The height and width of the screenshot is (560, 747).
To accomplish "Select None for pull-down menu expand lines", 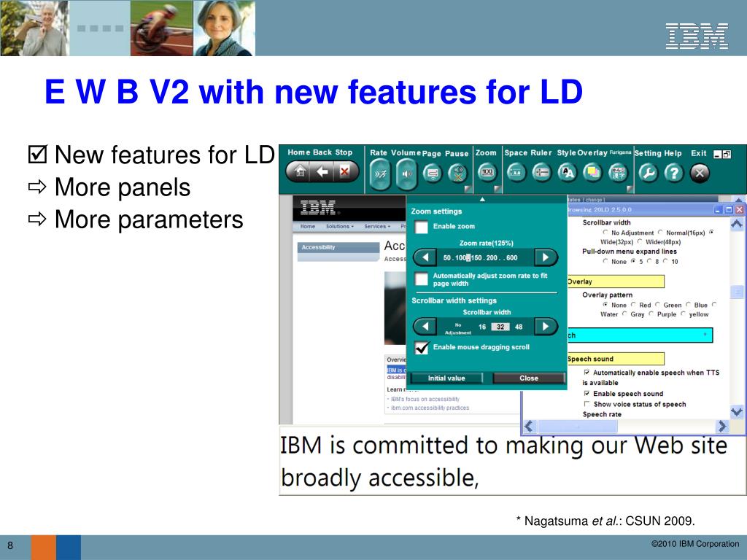I will (x=605, y=261).
